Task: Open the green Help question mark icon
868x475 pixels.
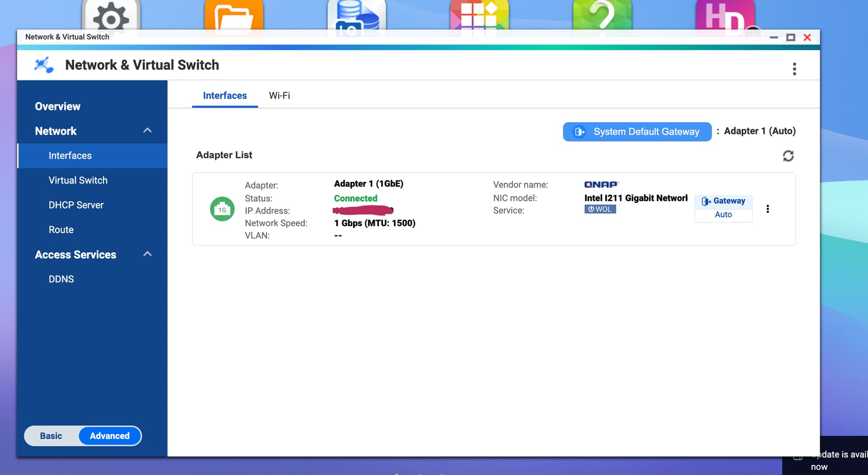Action: (x=602, y=16)
